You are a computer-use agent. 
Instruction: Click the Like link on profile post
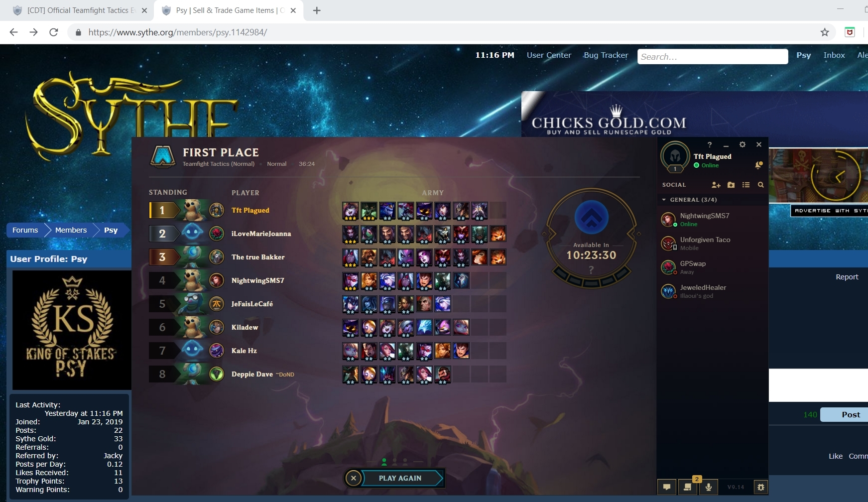836,456
